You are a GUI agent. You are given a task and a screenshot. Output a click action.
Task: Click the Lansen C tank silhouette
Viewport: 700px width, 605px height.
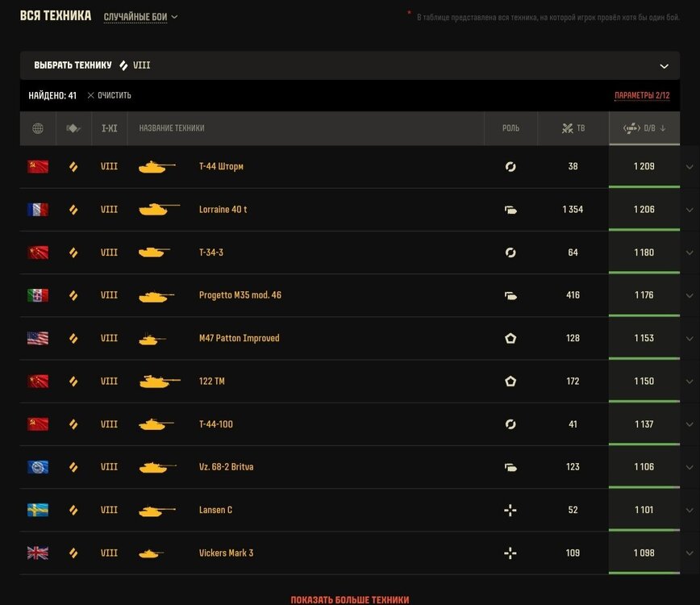(156, 510)
